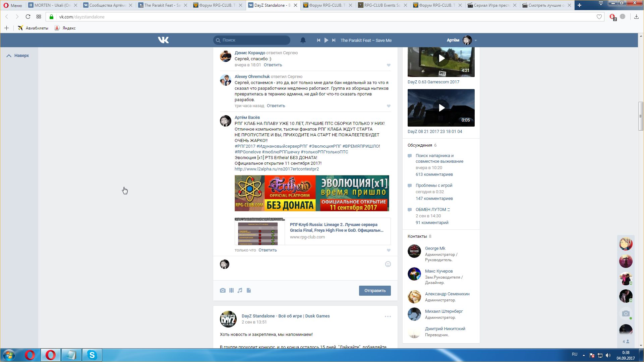Skip to previous track in header player
The image size is (644, 362).
pyautogui.click(x=318, y=40)
